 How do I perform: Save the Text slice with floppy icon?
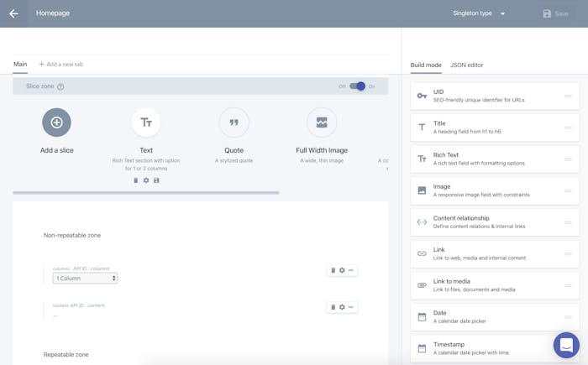pos(156,180)
